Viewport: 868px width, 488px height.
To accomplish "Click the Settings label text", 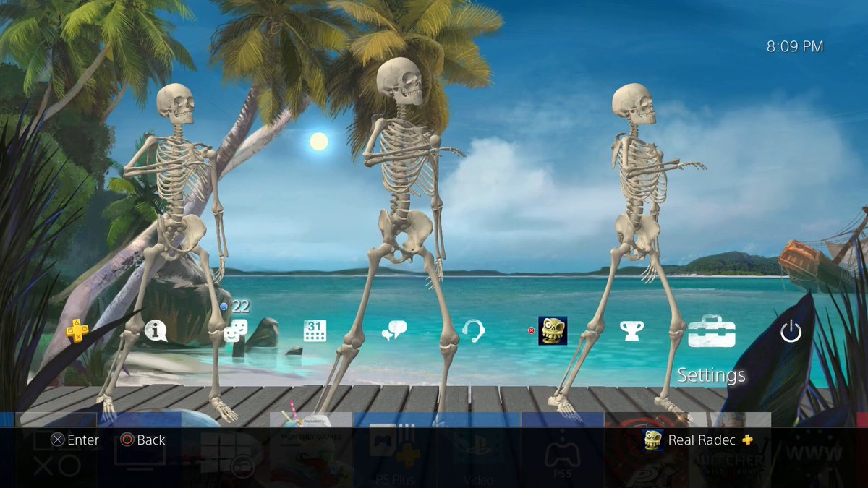I will coord(711,375).
